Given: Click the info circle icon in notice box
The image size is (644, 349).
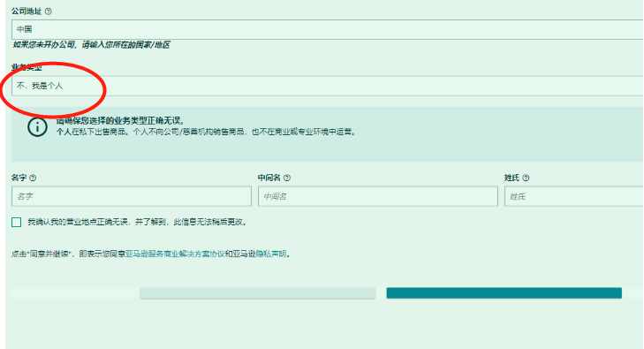Looking at the screenshot, I should coord(37,127).
